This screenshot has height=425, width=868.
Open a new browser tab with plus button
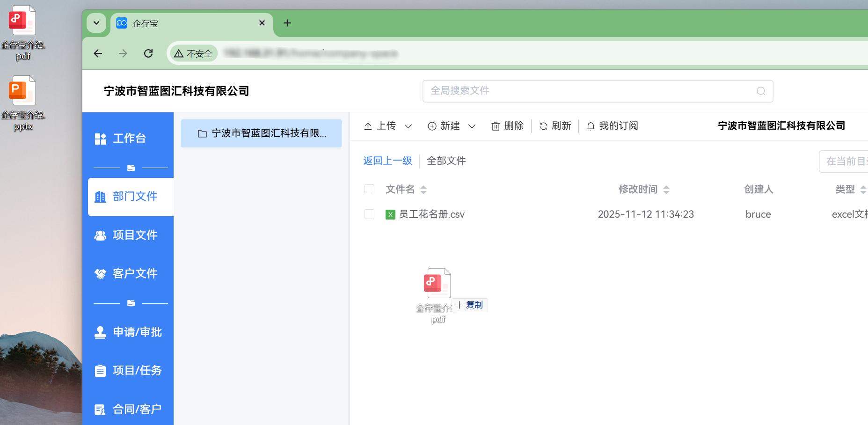click(287, 23)
